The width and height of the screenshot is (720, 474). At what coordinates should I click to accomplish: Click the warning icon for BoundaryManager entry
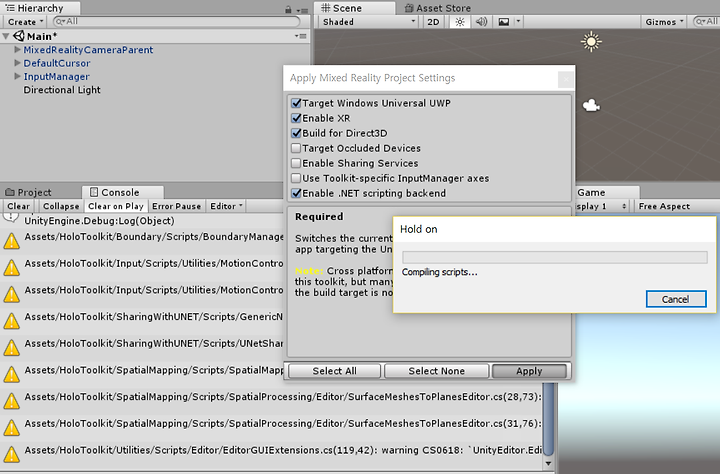[x=11, y=241]
